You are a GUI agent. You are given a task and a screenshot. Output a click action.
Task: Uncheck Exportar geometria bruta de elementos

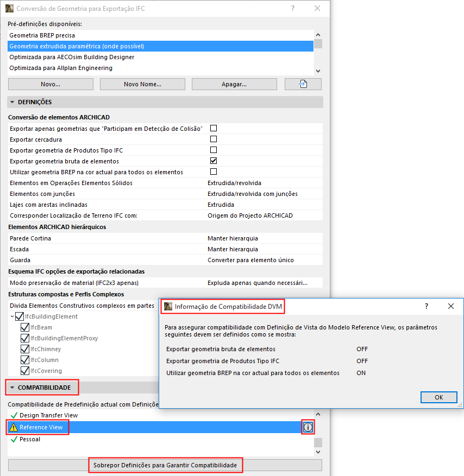(x=214, y=161)
